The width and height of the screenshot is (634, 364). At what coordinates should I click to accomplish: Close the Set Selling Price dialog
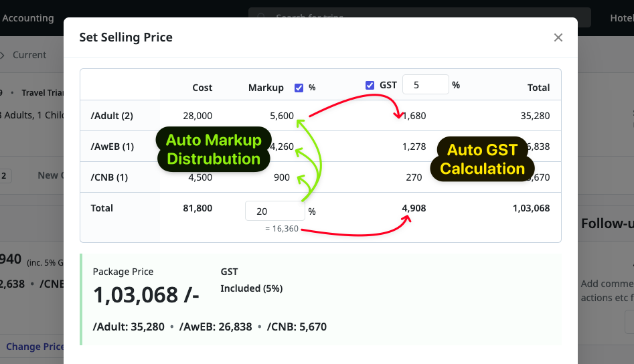558,37
